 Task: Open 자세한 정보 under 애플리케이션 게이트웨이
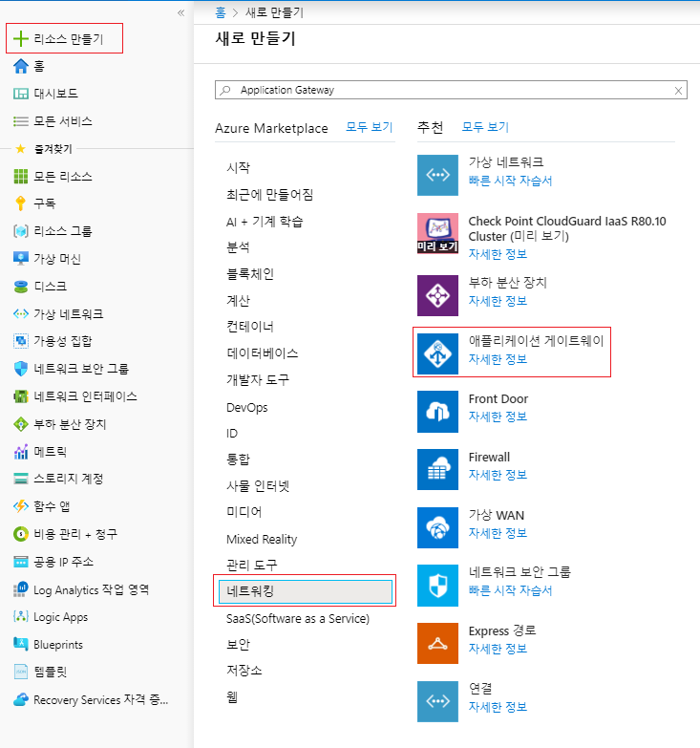click(498, 359)
